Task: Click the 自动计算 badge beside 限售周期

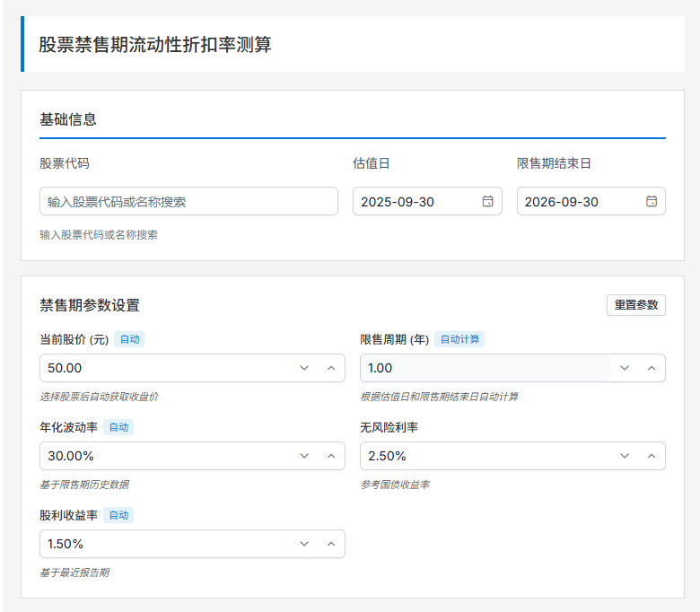Action: pos(459,339)
